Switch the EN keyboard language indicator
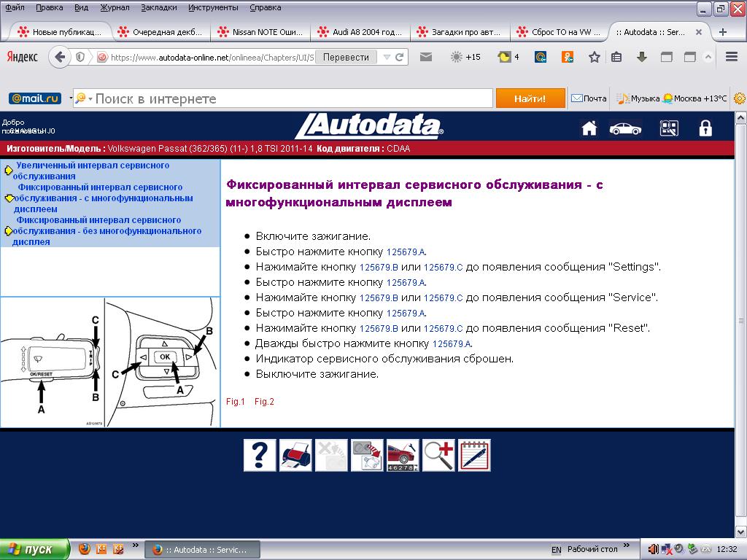The width and height of the screenshot is (747, 560). click(x=556, y=550)
